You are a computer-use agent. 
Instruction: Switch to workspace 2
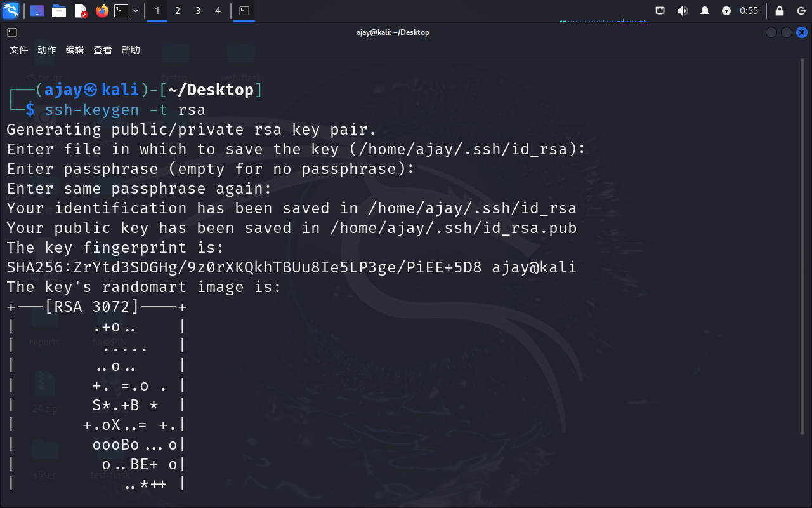click(177, 11)
